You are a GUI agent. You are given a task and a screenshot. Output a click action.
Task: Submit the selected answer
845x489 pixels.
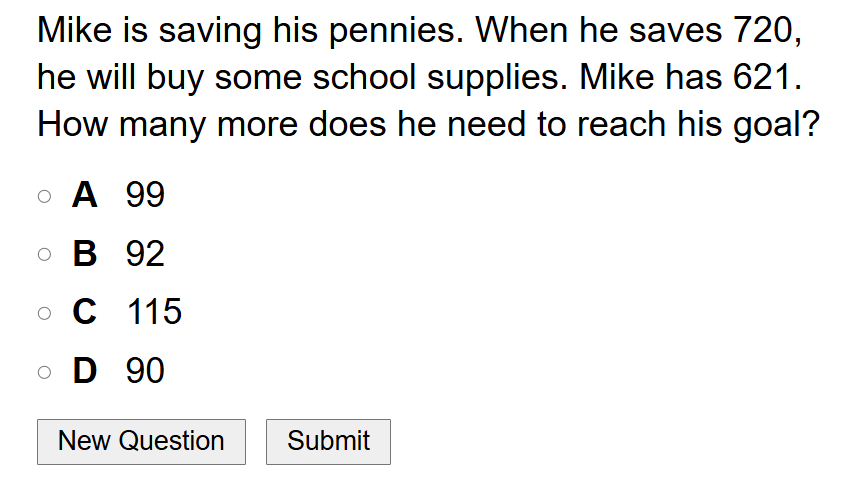point(328,441)
